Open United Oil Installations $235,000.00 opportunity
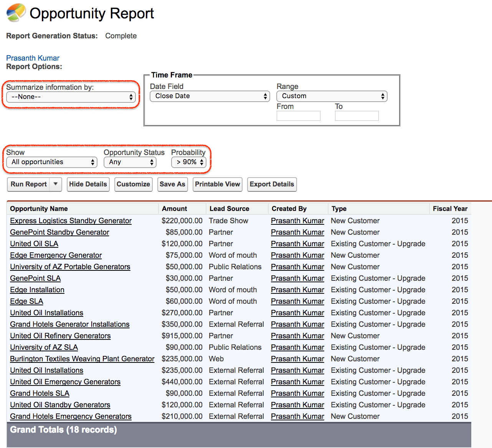The width and height of the screenshot is (492, 448). pyautogui.click(x=46, y=370)
